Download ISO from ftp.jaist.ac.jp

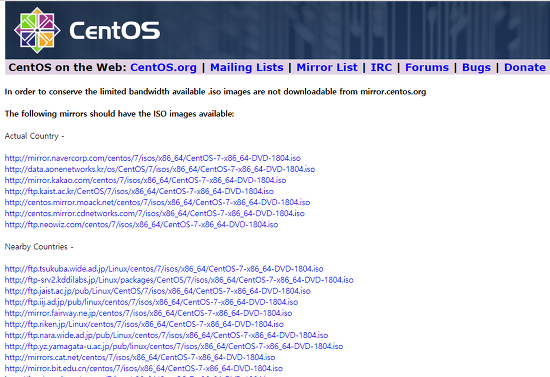click(157, 291)
